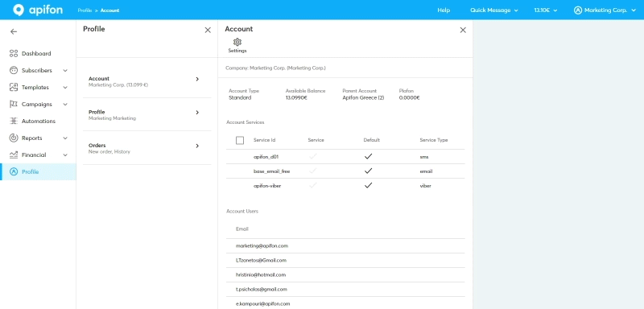Click the Apifon logo

pos(38,10)
